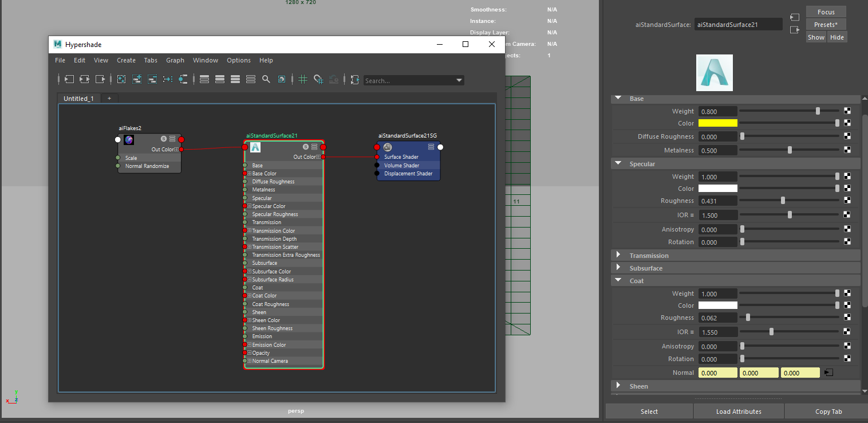This screenshot has width=868, height=423.
Task: Toggle grid display in Hypershade toolbar
Action: (303, 79)
